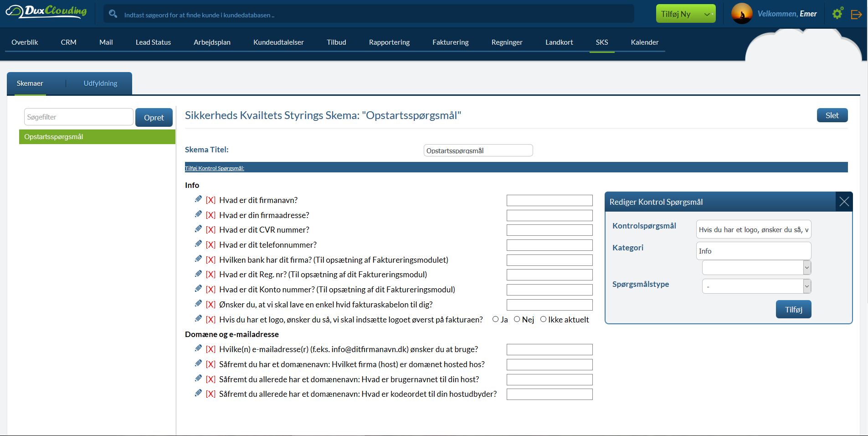Delete [X] the e-mailadresse(r) question
Image resolution: width=868 pixels, height=436 pixels.
pos(211,349)
